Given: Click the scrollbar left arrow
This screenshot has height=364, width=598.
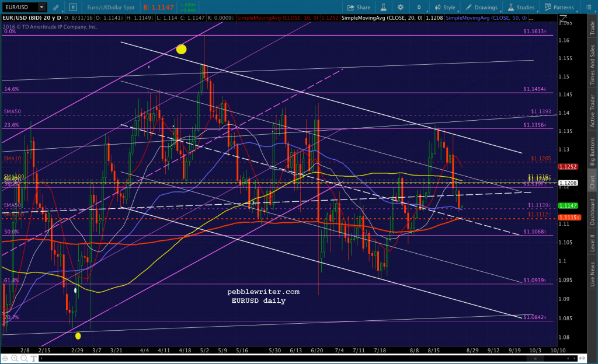Looking at the screenshot, I should [x=41, y=358].
